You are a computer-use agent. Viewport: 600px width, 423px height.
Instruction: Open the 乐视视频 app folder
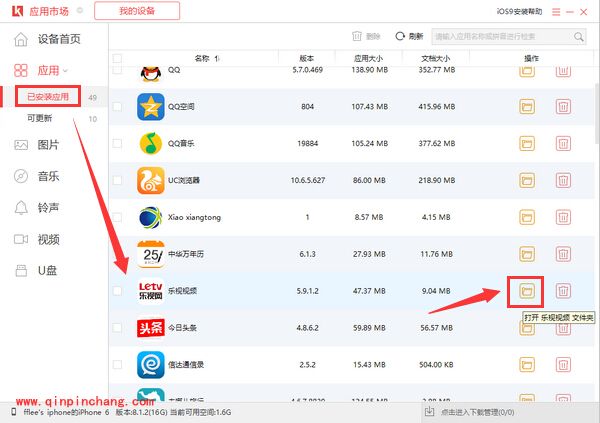527,291
